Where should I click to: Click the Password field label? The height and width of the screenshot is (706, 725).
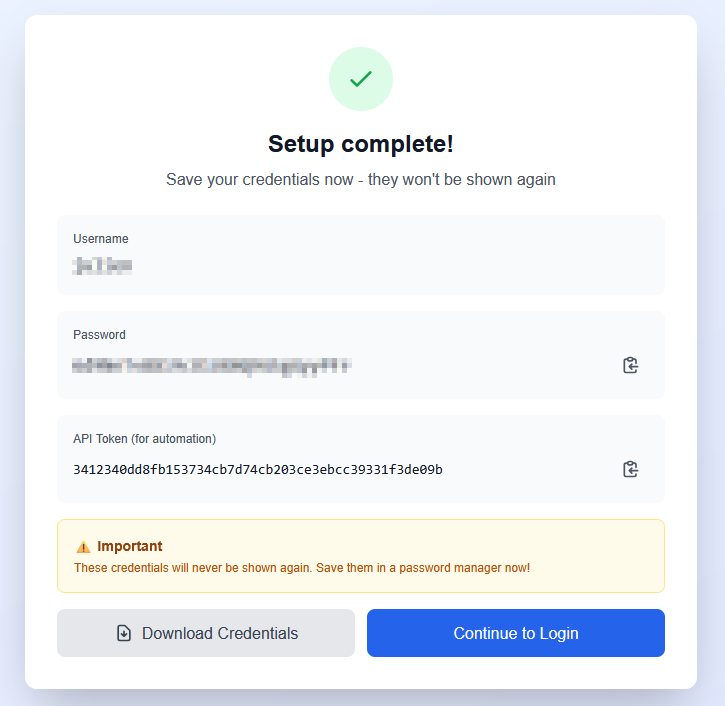(x=99, y=335)
